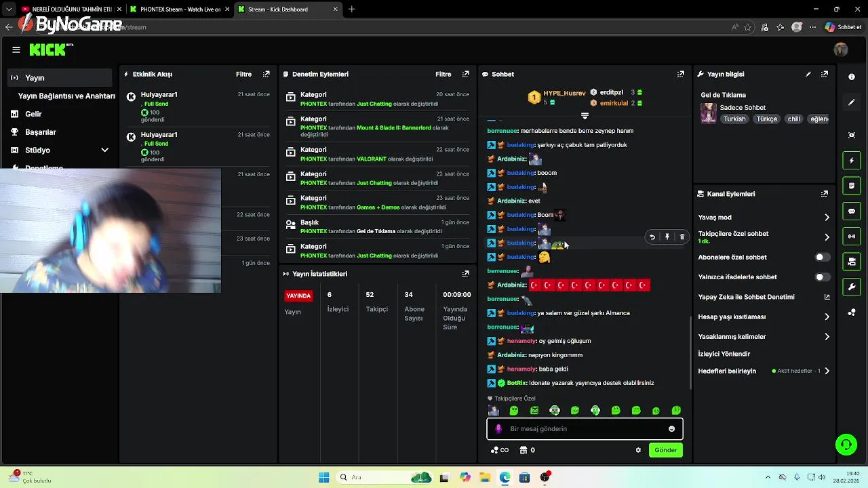Screen dimensions: 868x488
Task: Open Windows Start button on taskbar
Action: [323, 477]
